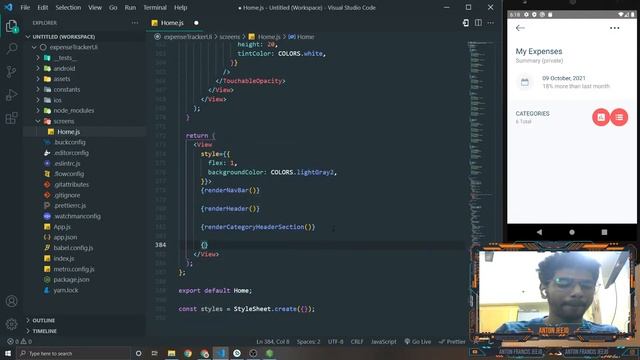This screenshot has width=640, height=360.
Task: Click the Windows Start button
Action: [8, 353]
